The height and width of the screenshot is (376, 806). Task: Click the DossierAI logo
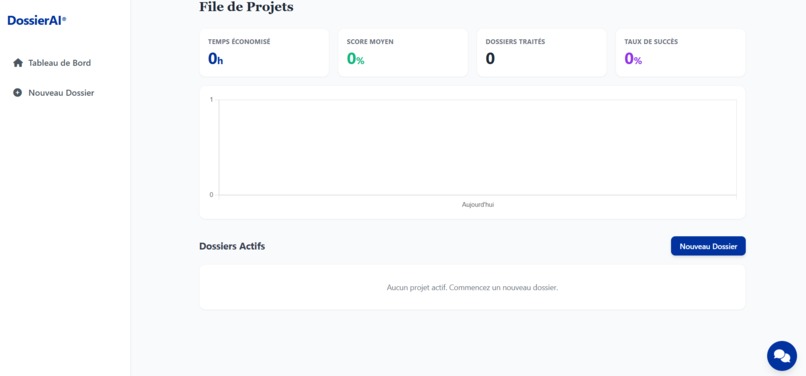[36, 21]
